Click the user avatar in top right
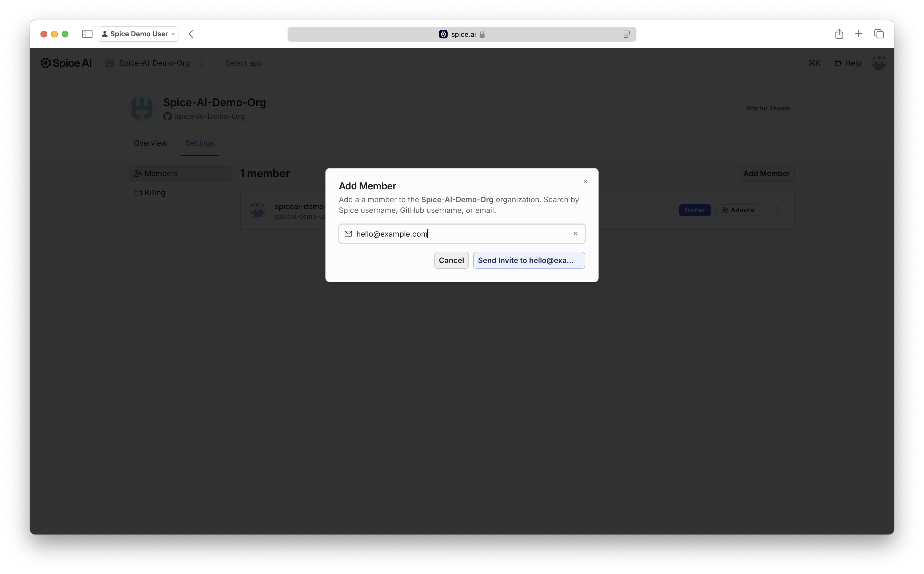 pyautogui.click(x=879, y=63)
